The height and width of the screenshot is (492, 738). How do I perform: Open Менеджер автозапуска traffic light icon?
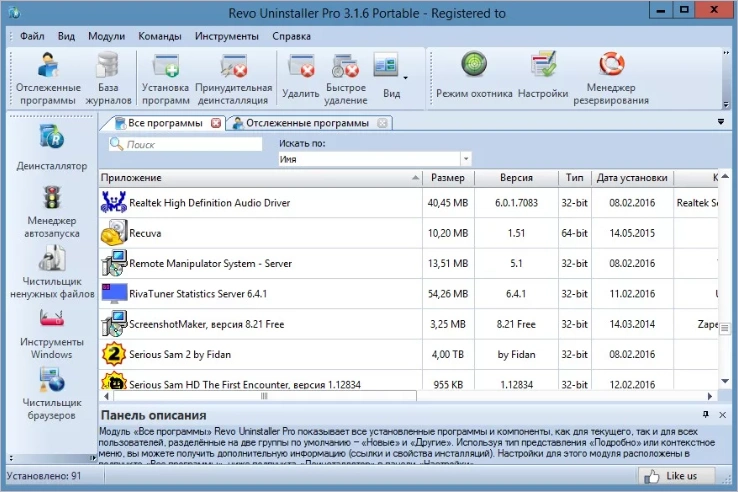coord(52,197)
